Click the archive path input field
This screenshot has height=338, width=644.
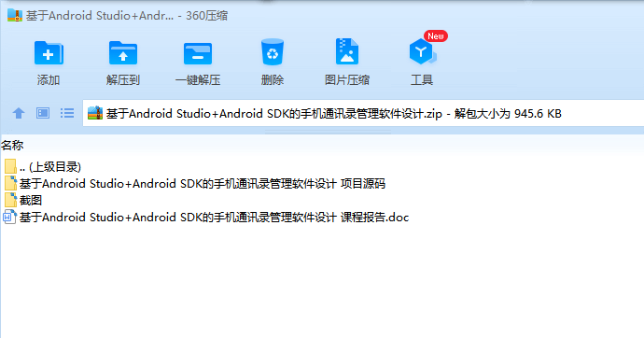(363, 113)
